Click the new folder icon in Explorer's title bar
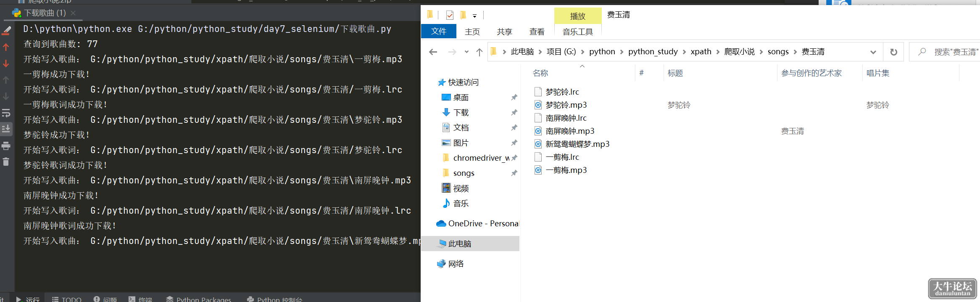 [463, 15]
